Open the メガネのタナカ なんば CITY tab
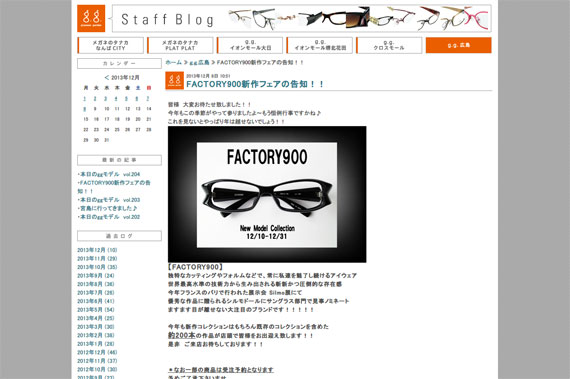 point(111,45)
